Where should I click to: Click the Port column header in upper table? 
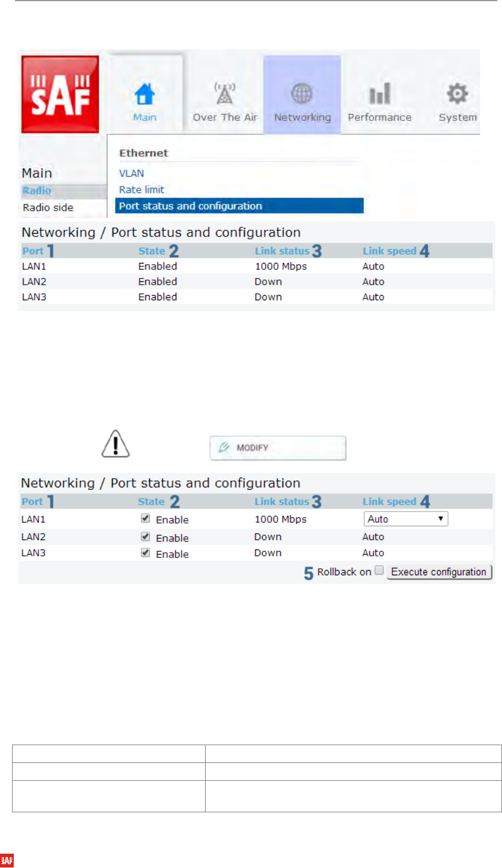33,251
